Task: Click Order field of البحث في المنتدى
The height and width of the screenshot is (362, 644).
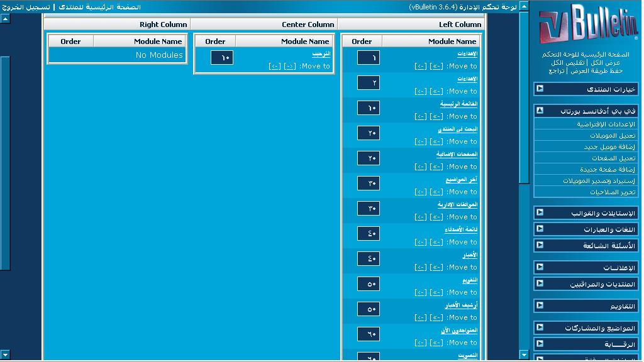Action: click(368, 133)
